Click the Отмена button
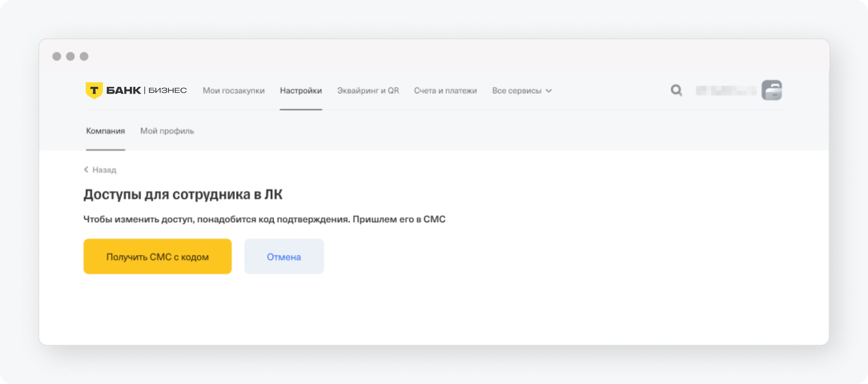Image resolution: width=868 pixels, height=384 pixels. click(x=284, y=256)
